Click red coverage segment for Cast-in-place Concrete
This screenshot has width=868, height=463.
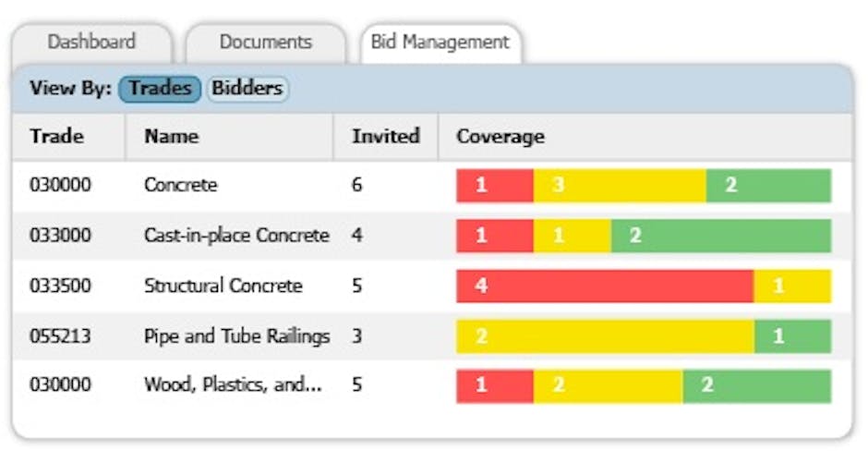click(x=495, y=236)
